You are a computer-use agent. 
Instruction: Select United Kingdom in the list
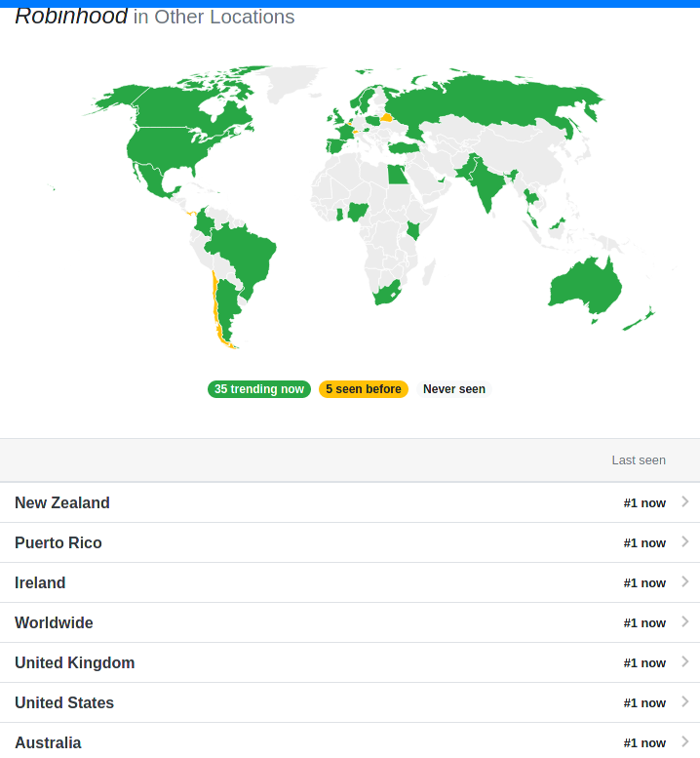coord(75,662)
